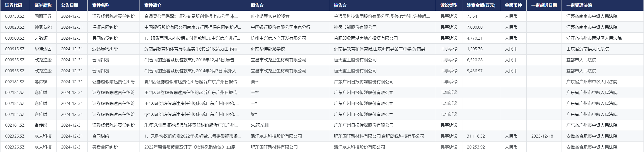This screenshot has width=644, height=152.
Task: Sort by 诉讼类型 column header
Action: [449, 5]
